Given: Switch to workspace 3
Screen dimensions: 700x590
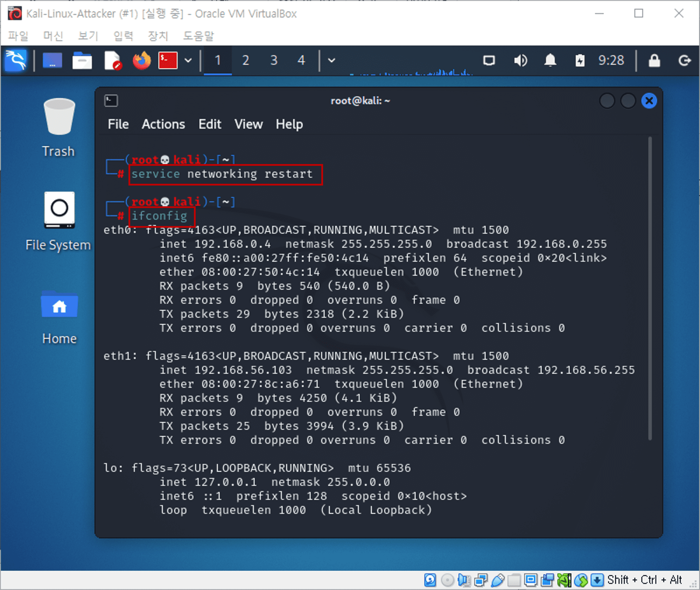Looking at the screenshot, I should point(274,61).
